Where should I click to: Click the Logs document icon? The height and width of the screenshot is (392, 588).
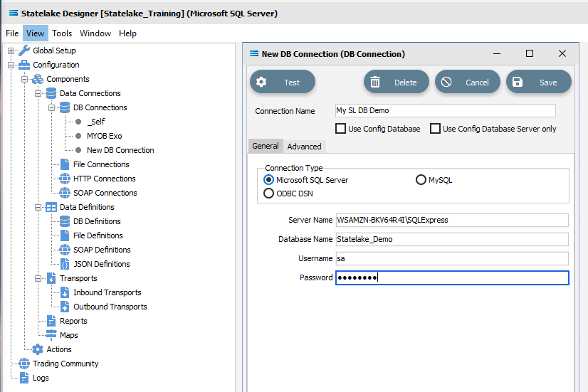[24, 378]
